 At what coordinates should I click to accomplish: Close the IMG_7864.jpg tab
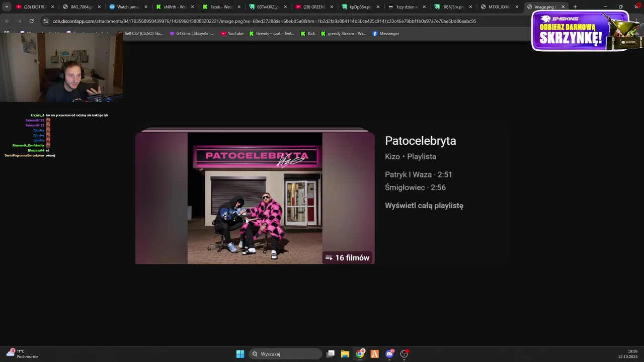click(x=99, y=7)
